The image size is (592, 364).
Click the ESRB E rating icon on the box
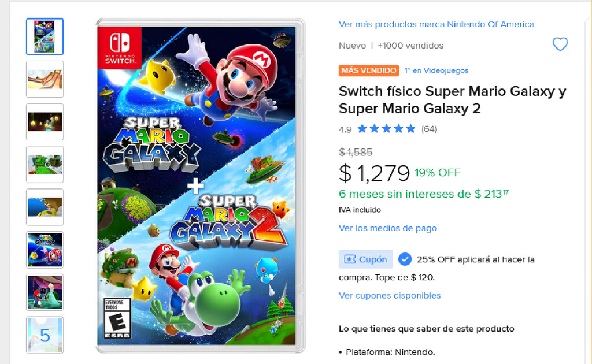[x=115, y=311]
